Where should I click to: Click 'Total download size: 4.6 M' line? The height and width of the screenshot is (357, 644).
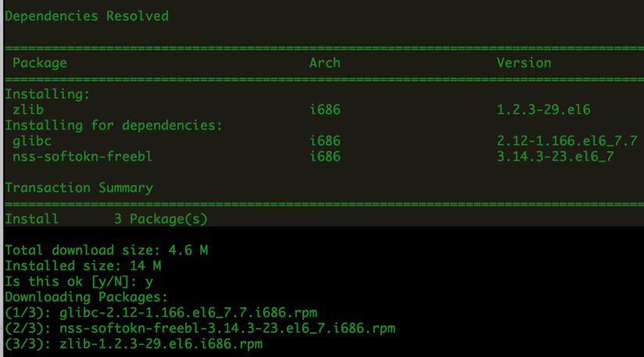point(106,250)
